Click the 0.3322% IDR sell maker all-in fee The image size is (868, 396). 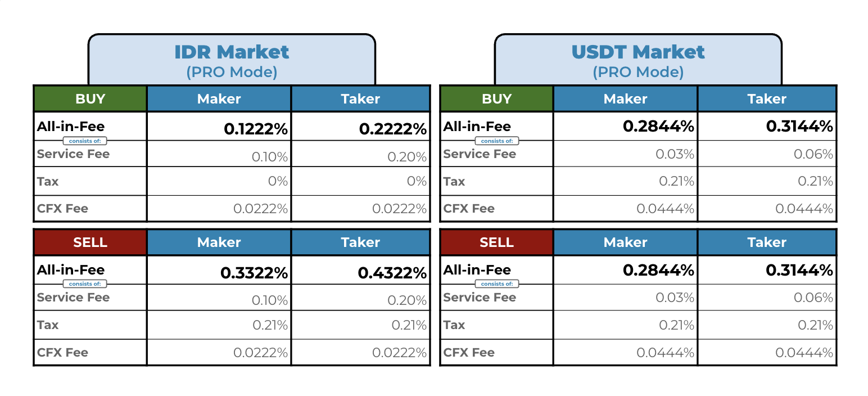(254, 273)
